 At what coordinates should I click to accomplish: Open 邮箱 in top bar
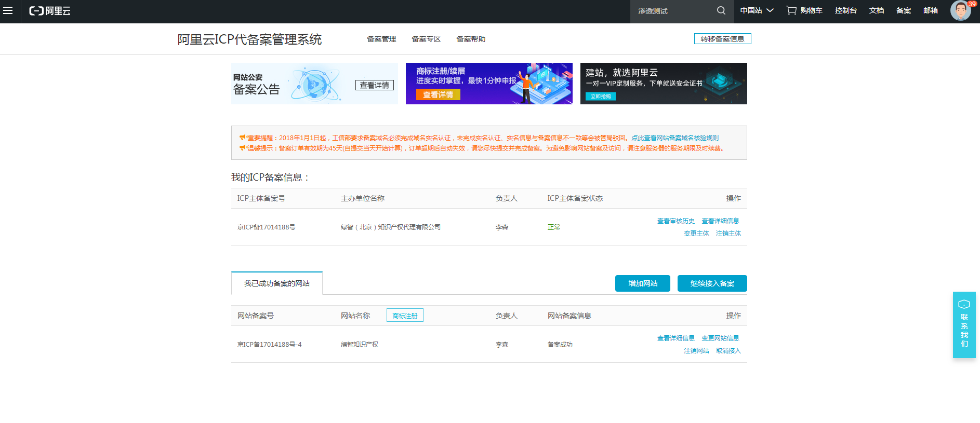click(931, 10)
